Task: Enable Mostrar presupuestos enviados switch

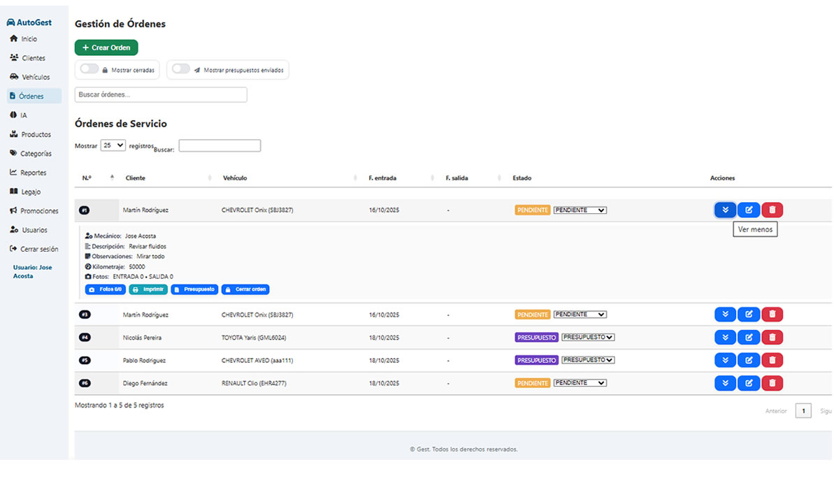Action: click(x=181, y=69)
